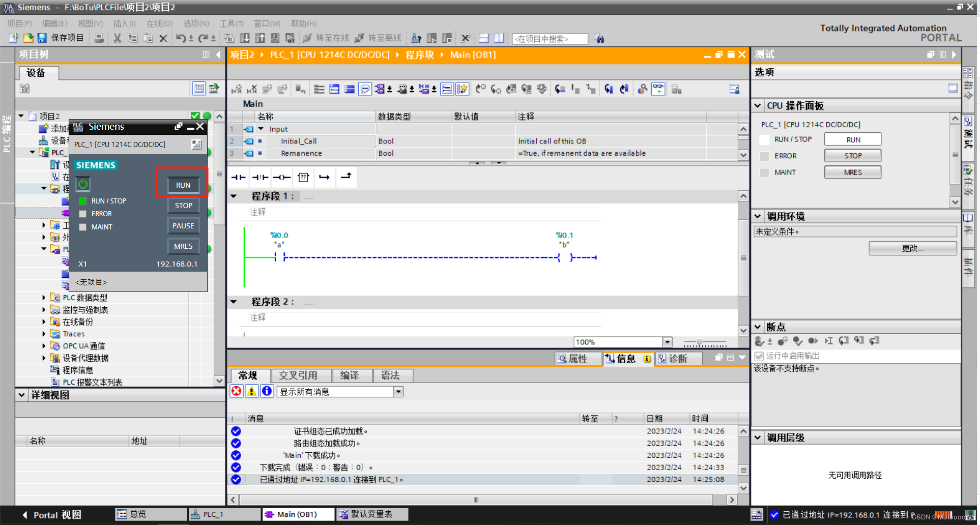This screenshot has width=980, height=525.
Task: Click RUN button in CPU operator panel
Action: tap(853, 139)
